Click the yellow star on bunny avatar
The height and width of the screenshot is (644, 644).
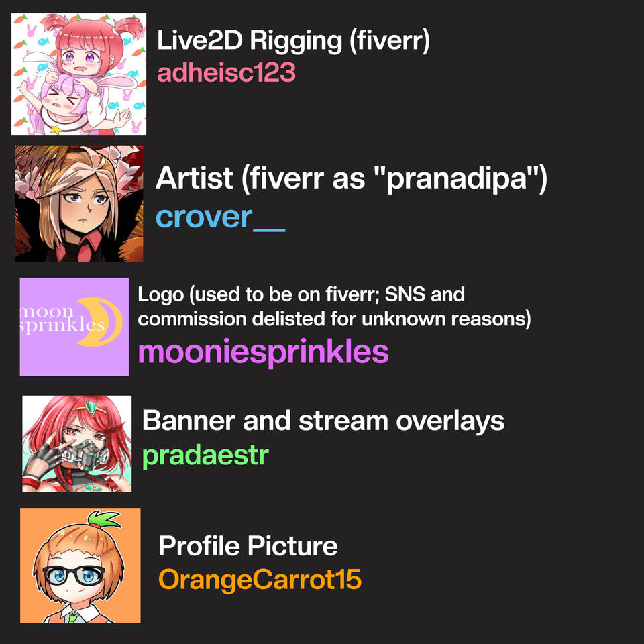point(55,129)
